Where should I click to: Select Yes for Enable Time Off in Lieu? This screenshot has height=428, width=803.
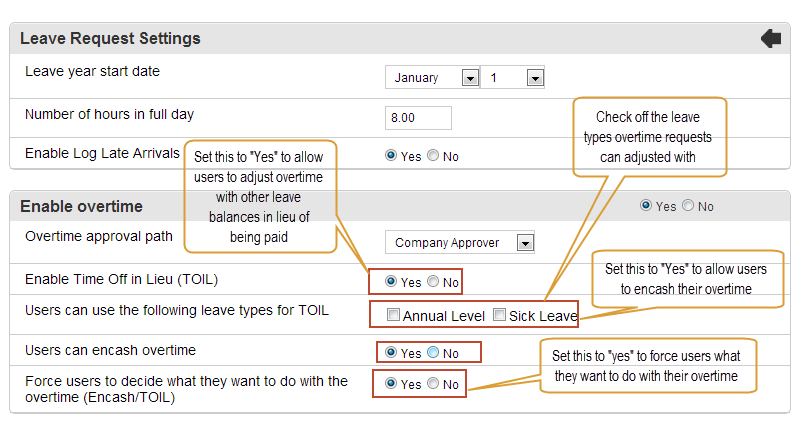391,281
